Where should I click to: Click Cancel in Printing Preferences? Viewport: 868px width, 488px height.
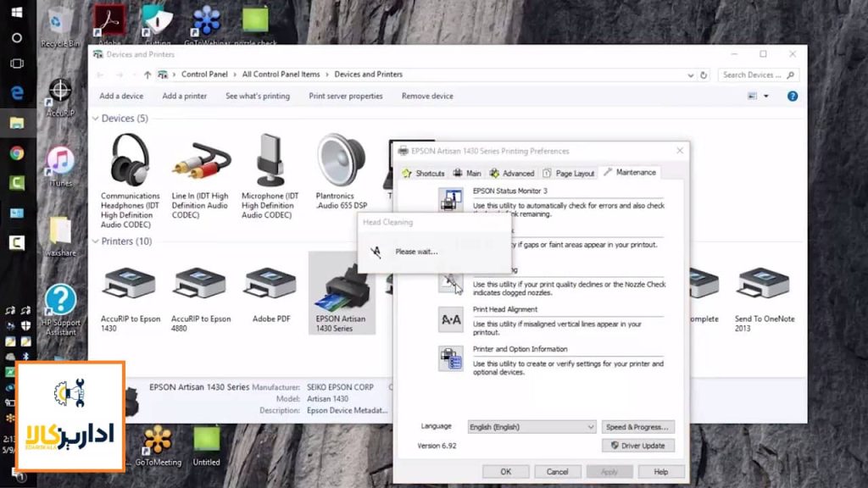[x=557, y=471]
